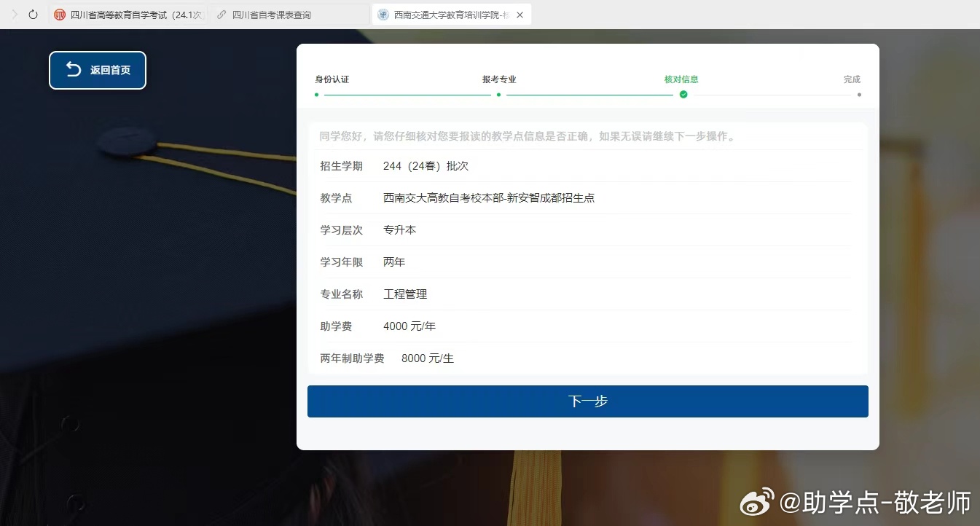Viewport: 980px width, 526px height.
Task: Click the 下一步 button
Action: point(588,401)
